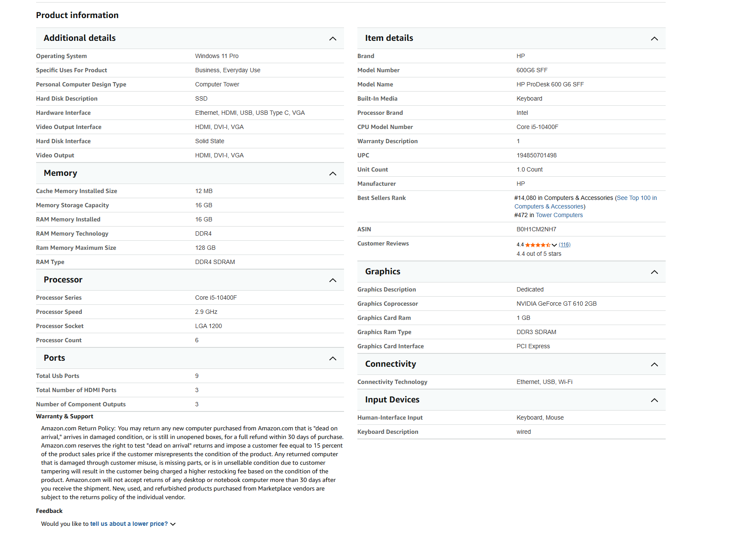Collapse the Item details section chevron
The width and height of the screenshot is (756, 540).
(654, 39)
